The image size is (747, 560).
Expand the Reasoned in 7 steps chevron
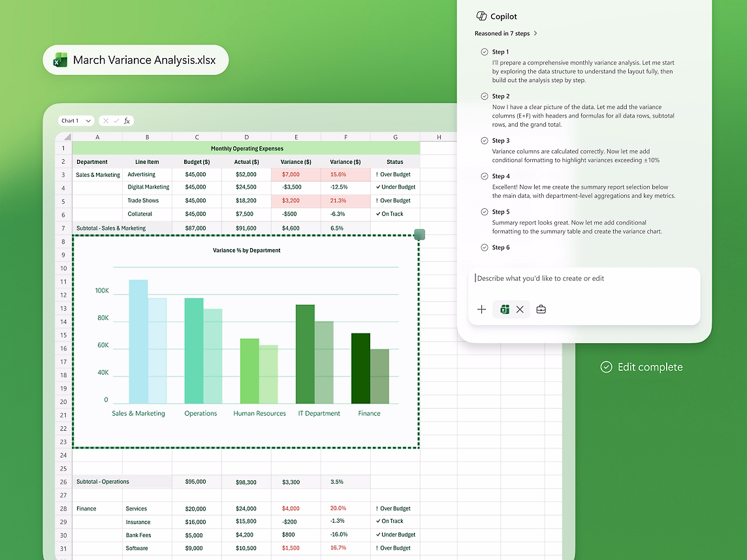(x=535, y=33)
